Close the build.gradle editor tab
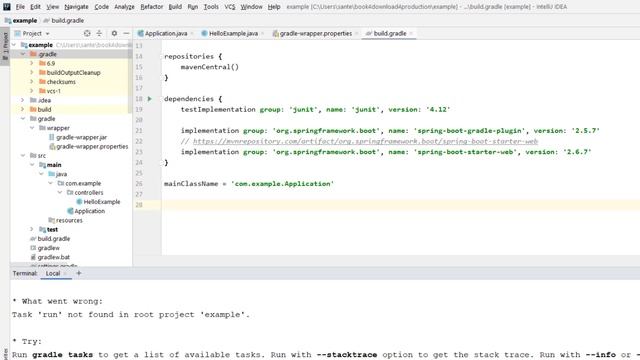The height and width of the screenshot is (360, 640). coord(411,33)
